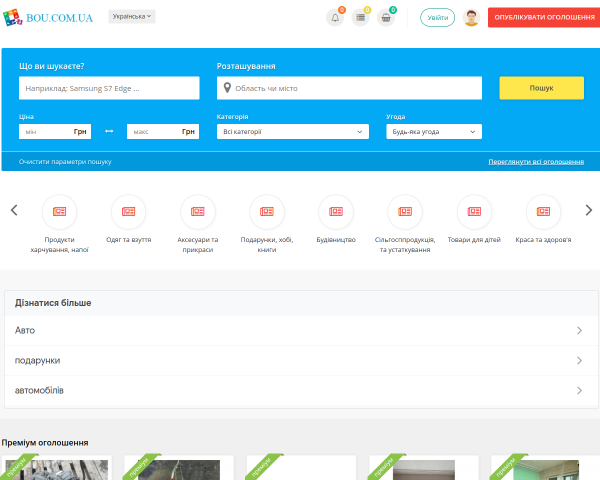Open the подарунки list item

pyautogui.click(x=301, y=361)
